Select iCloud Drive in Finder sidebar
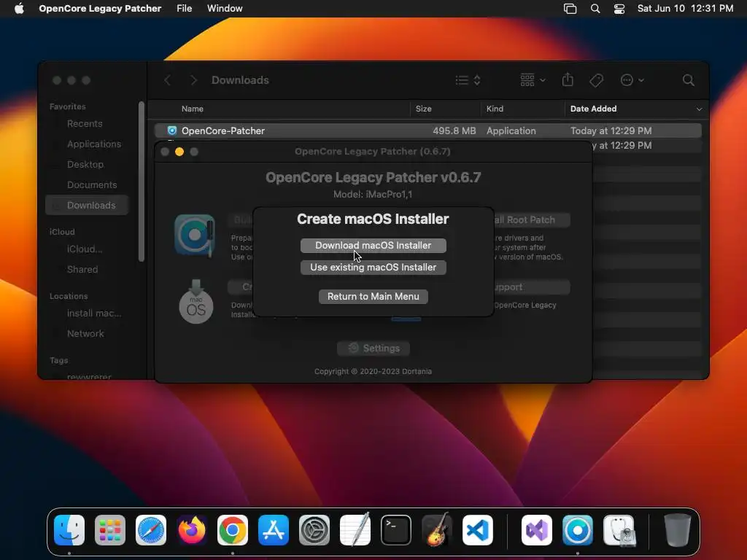Screen dimensions: 747x560 [x=85, y=249]
